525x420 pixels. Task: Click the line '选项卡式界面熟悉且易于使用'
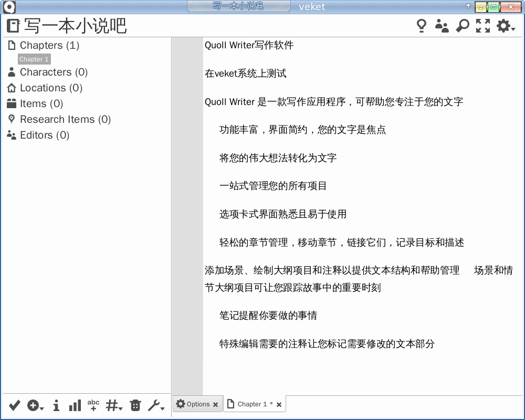click(x=283, y=214)
